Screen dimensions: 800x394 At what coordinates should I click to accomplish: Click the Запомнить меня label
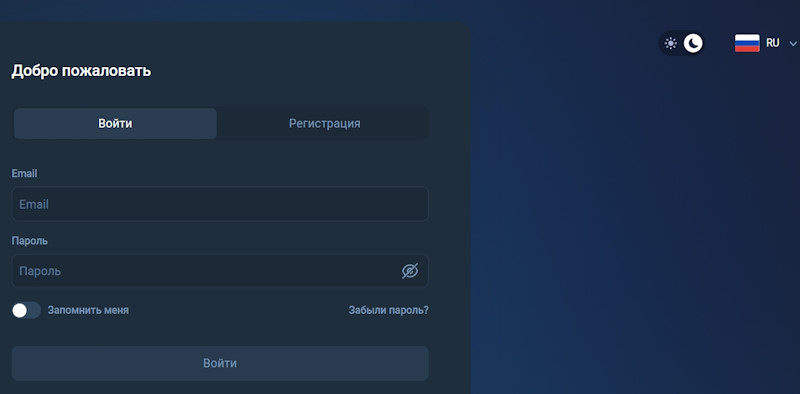click(x=88, y=310)
